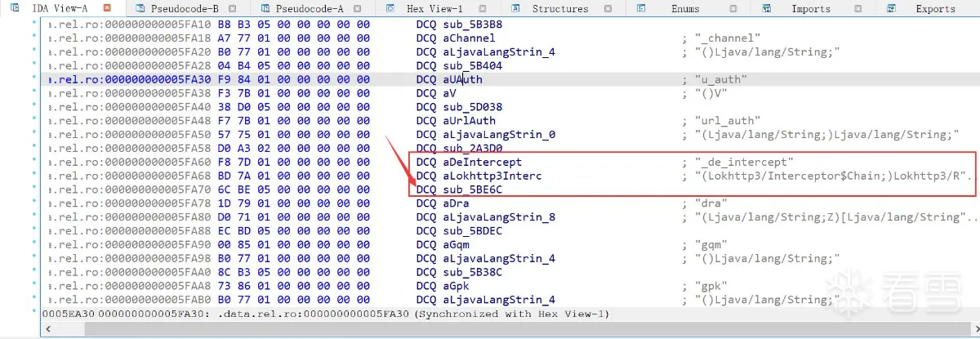This screenshot has width=980, height=339.
Task: Click the sub_5D038 function reference
Action: coord(472,107)
